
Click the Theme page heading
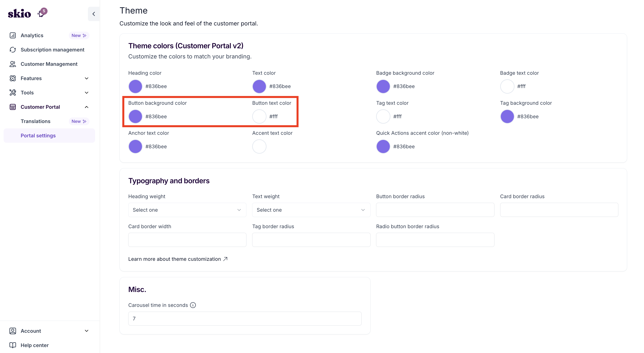click(133, 11)
